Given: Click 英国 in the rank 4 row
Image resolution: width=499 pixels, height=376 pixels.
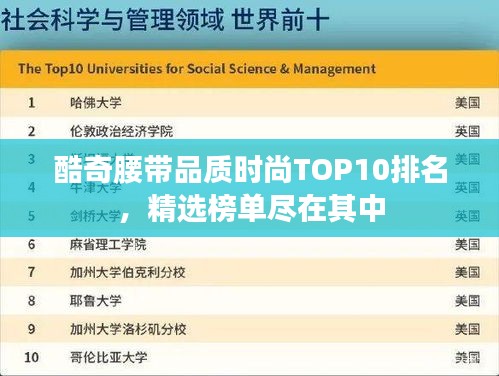Looking at the screenshot, I should coord(468,188).
